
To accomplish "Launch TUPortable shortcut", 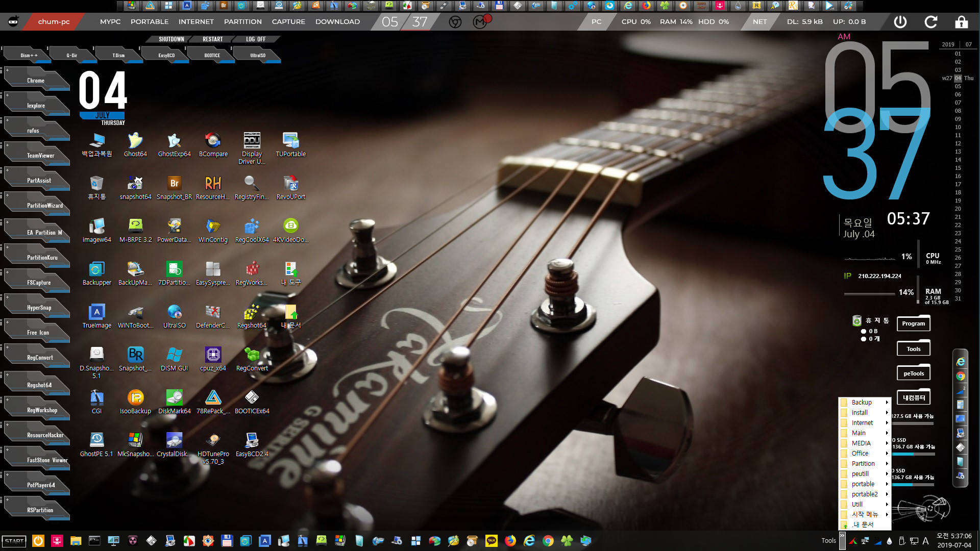I will (x=290, y=145).
